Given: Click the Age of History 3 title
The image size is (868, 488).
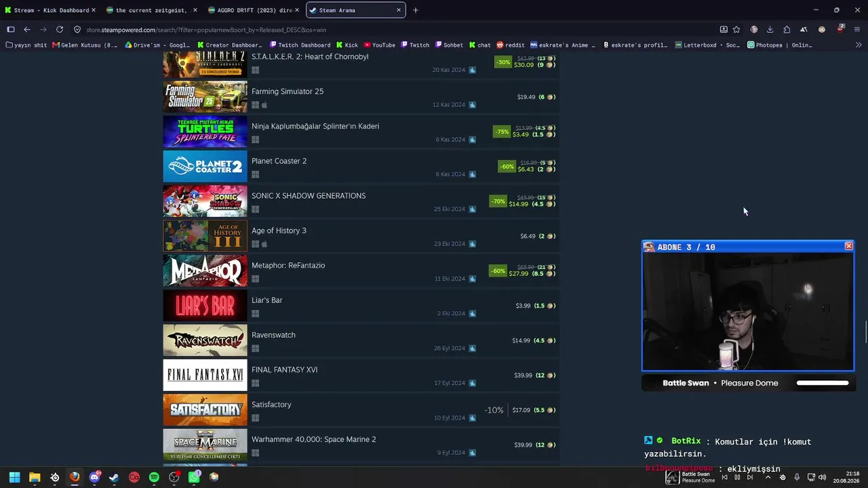Looking at the screenshot, I should [x=279, y=230].
